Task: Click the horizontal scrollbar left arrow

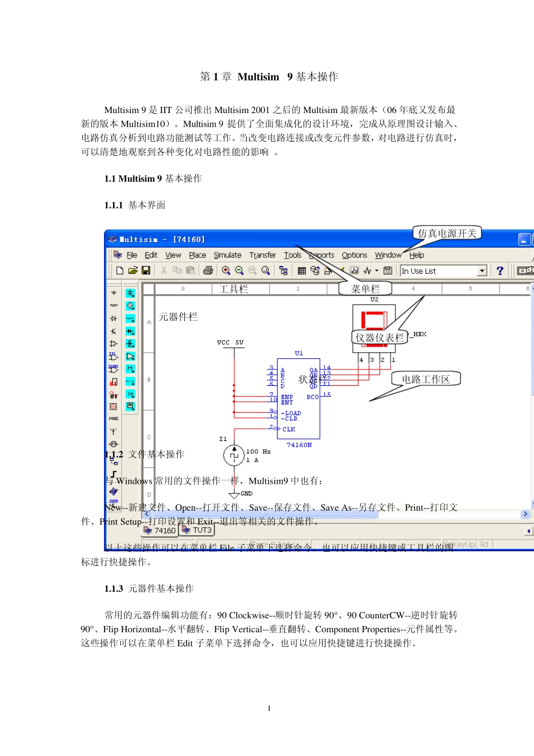Action: tap(147, 514)
